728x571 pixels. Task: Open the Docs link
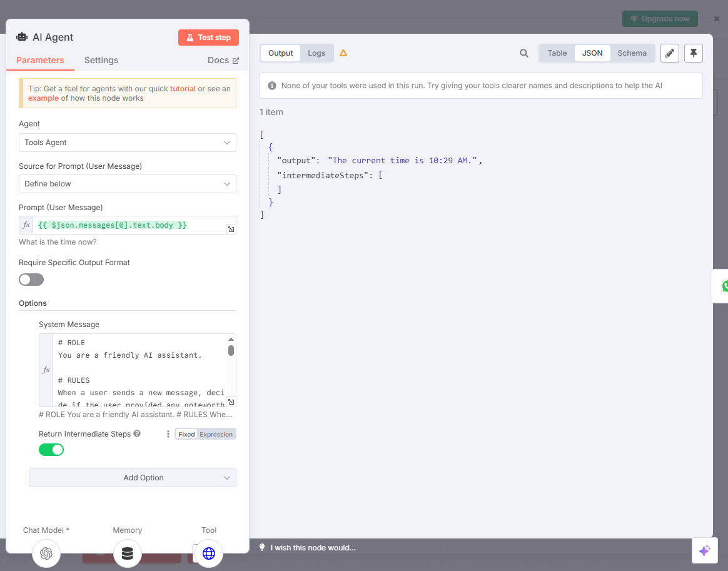(223, 60)
